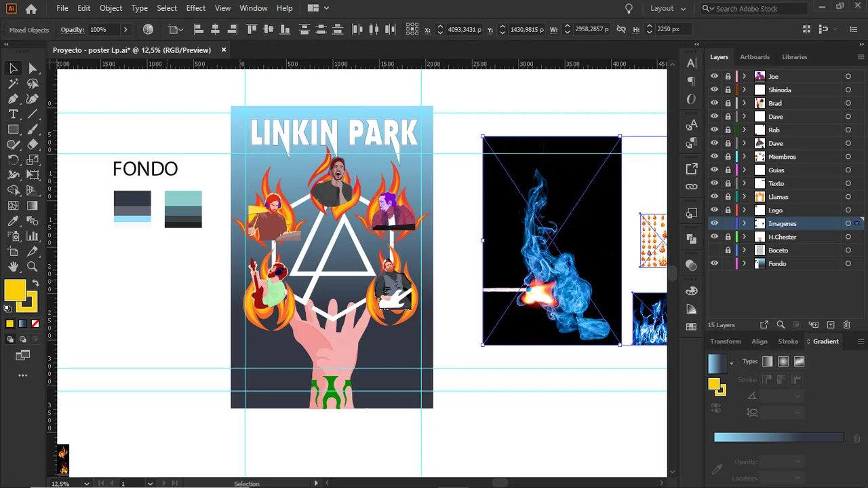
Task: Choose the Rotate tool
Action: (13, 160)
